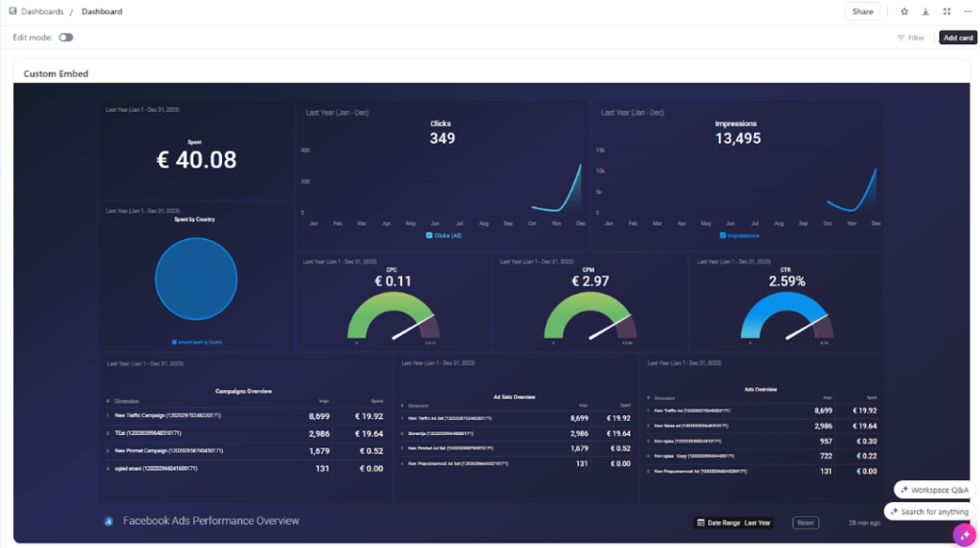This screenshot has height=548, width=980.
Task: Uncheck the Impressions legend checkbox
Action: [723, 235]
